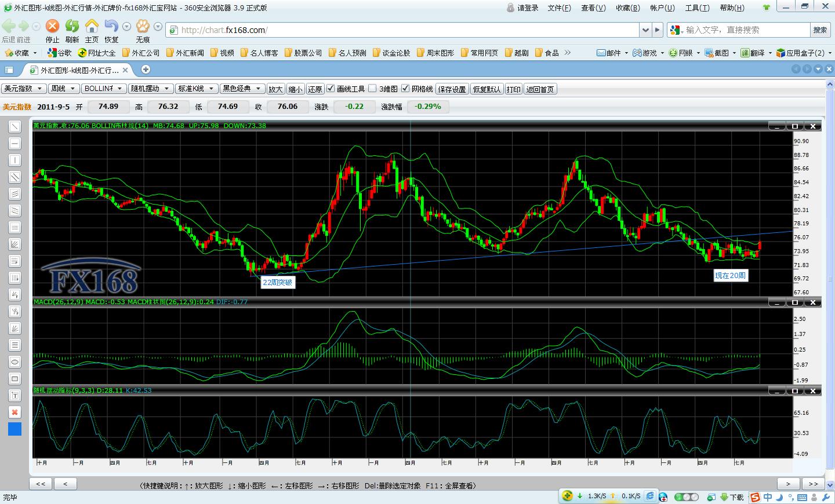Screen dimensions: 835x504
Task: Pick the vertical line drawing tool
Action: [x=15, y=160]
